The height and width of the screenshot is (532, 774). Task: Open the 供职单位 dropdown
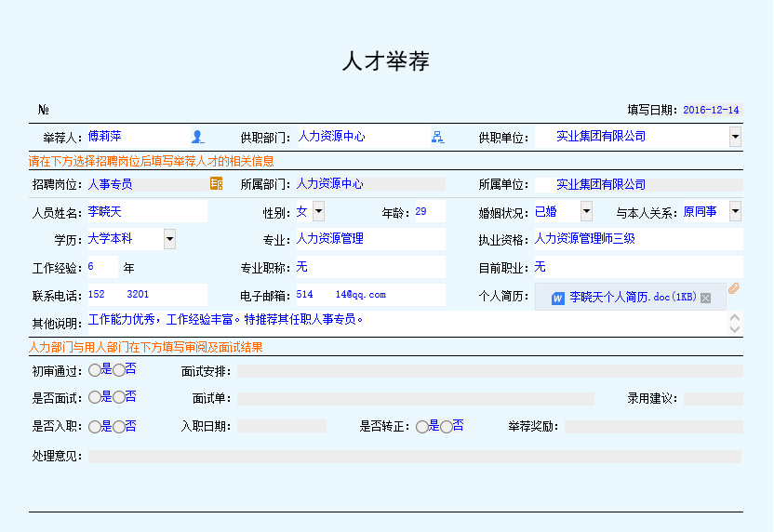(736, 137)
